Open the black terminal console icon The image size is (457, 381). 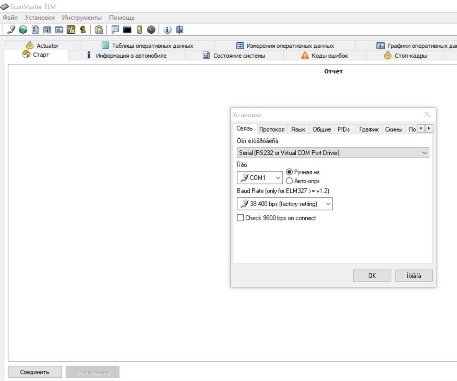tap(127, 30)
